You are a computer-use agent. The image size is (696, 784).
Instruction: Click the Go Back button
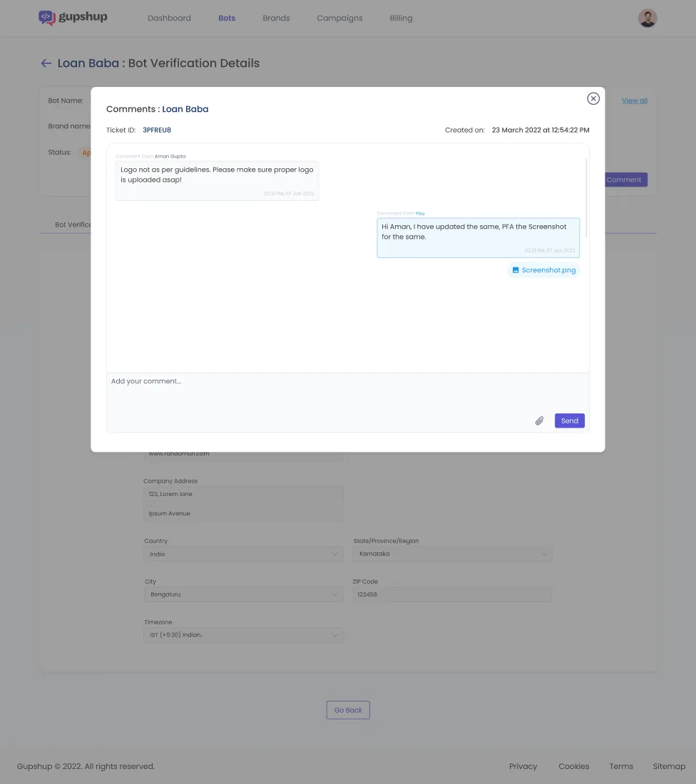click(348, 710)
